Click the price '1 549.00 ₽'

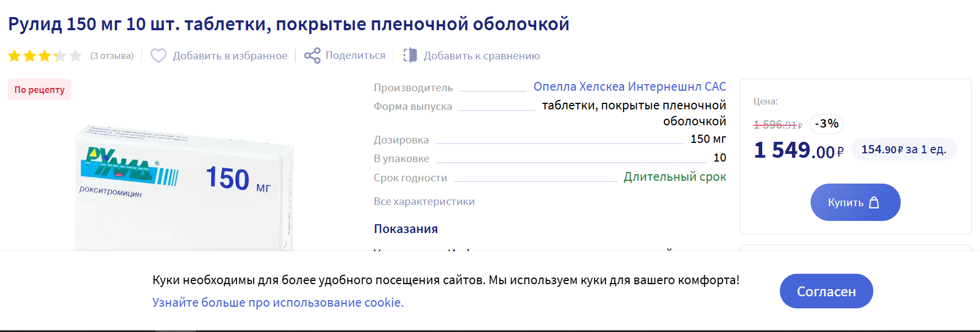(799, 150)
